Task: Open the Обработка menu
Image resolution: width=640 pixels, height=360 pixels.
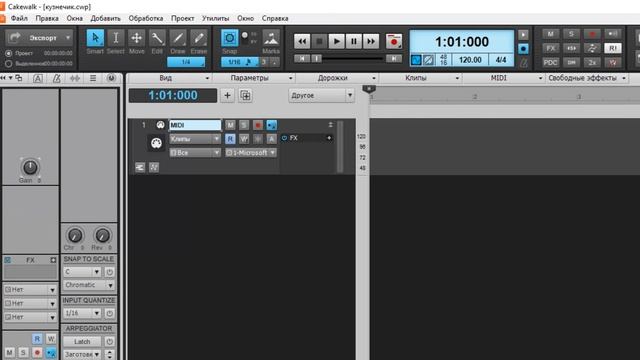Action: click(x=146, y=18)
